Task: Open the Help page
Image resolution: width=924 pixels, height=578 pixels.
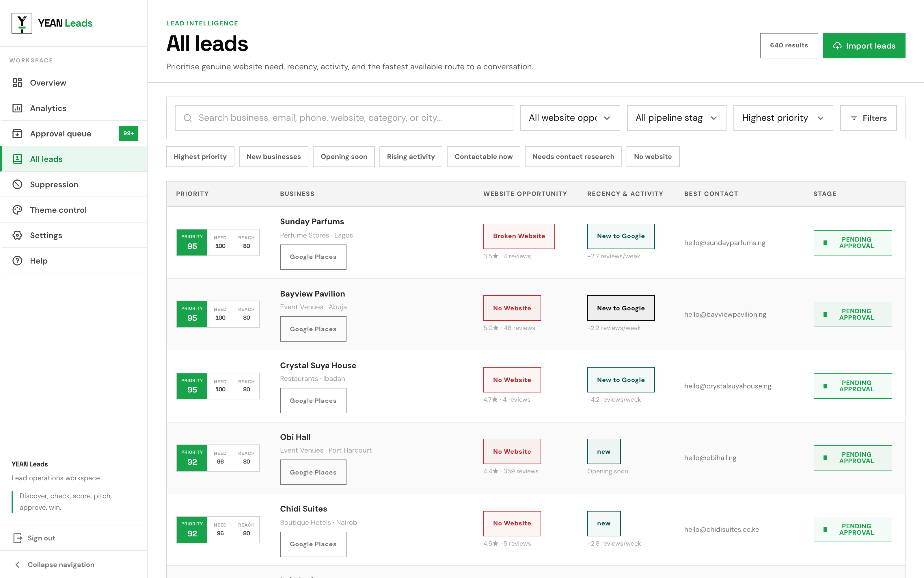Action: point(74,261)
